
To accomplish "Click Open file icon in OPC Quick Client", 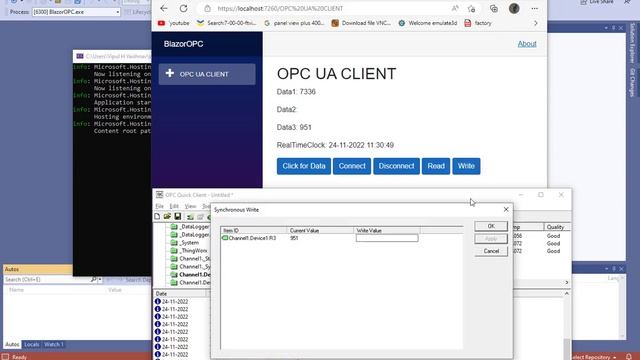I will click(x=167, y=216).
